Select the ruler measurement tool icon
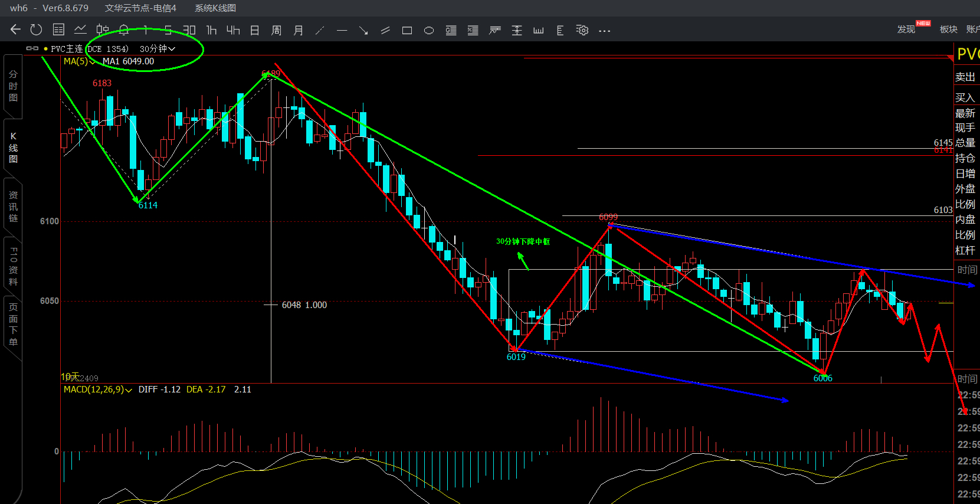This screenshot has height=504, width=980. pyautogui.click(x=539, y=30)
